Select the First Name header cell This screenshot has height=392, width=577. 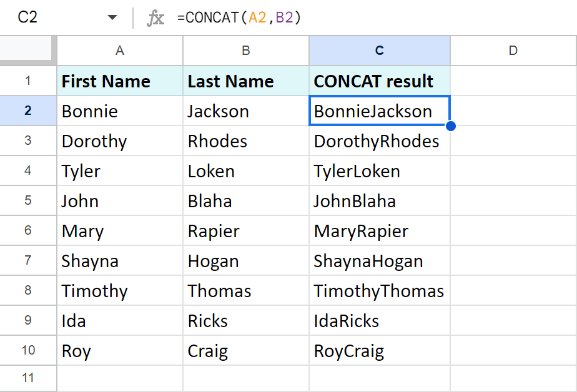tap(119, 81)
